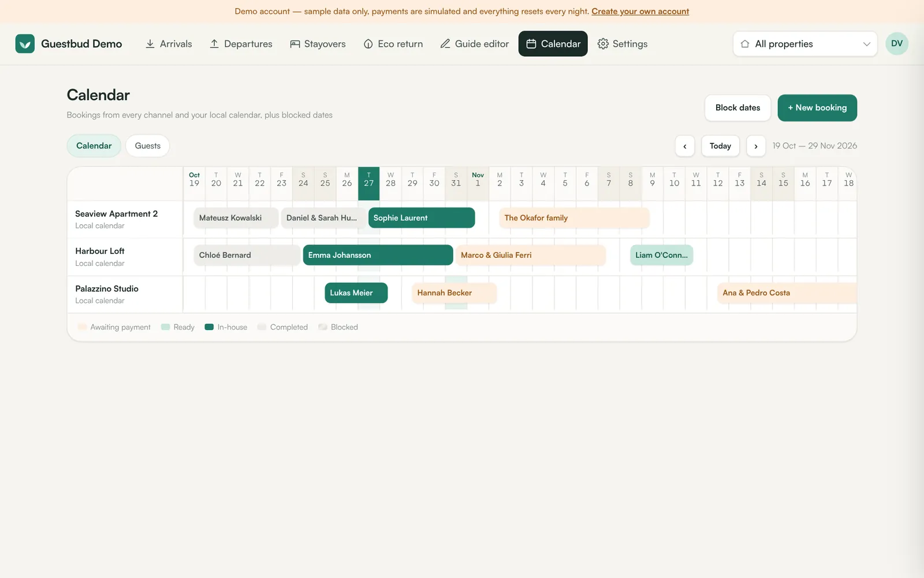Open Marco & Giulia Ferri booking
The height and width of the screenshot is (578, 924).
tap(531, 255)
